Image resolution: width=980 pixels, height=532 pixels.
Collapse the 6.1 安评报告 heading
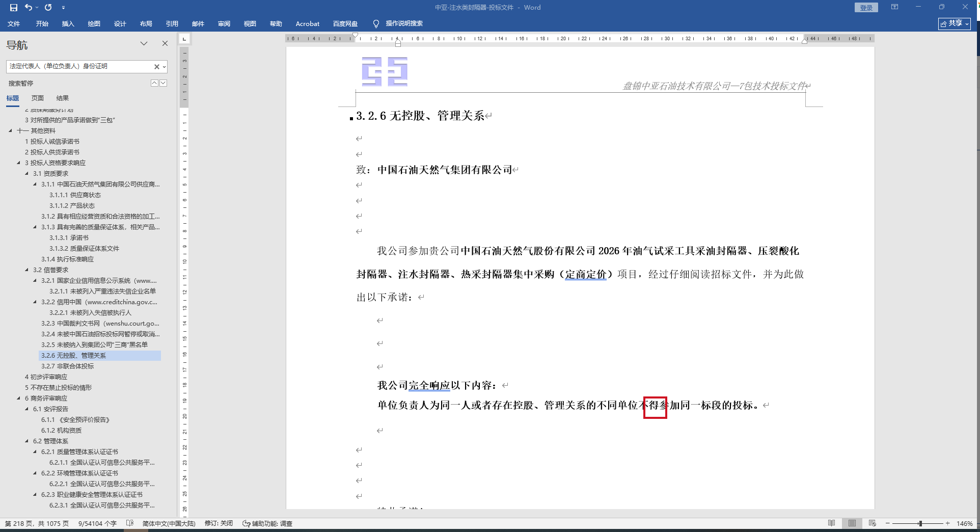26,409
